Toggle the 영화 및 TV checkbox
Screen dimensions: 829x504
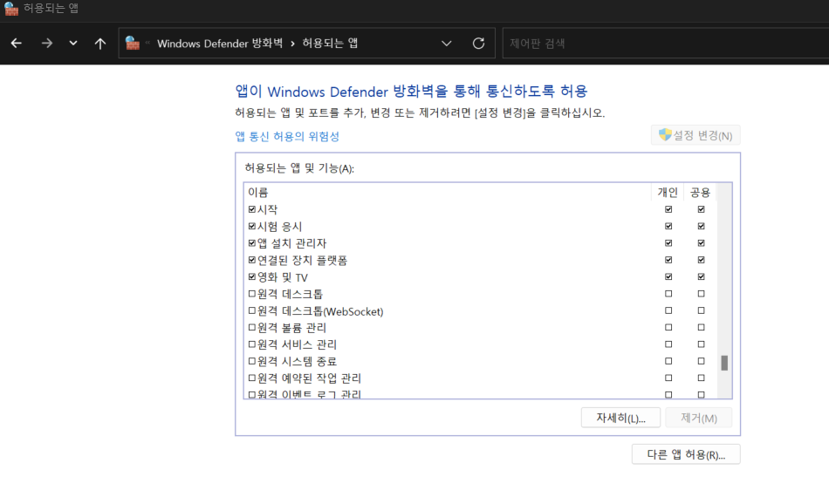(251, 276)
